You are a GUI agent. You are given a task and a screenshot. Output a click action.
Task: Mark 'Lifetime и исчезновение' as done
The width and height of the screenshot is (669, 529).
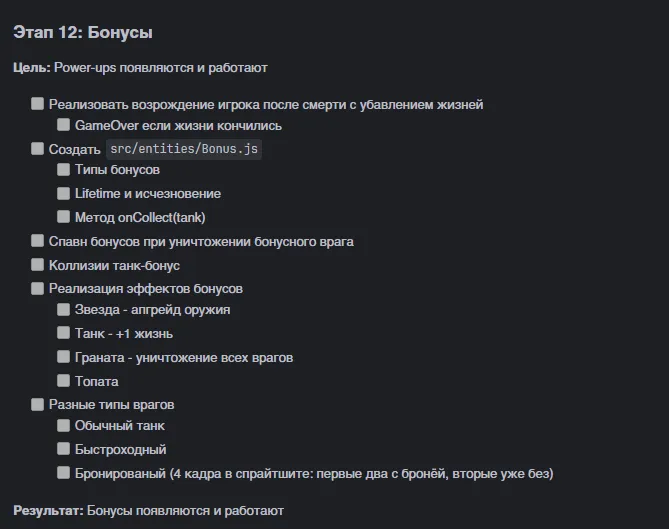[64, 193]
